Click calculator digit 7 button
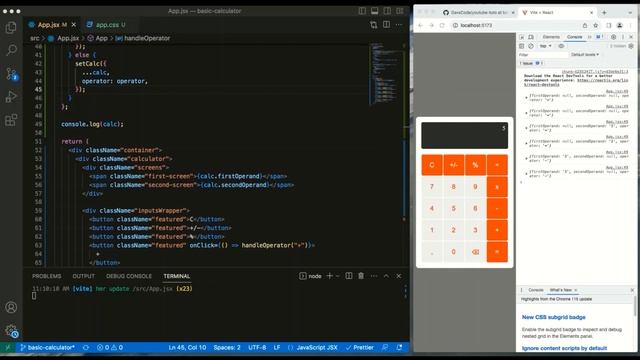 (432, 187)
